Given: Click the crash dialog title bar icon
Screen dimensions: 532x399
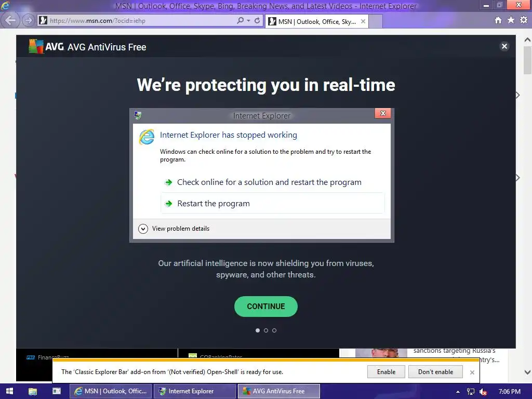Looking at the screenshot, I should pos(138,115).
